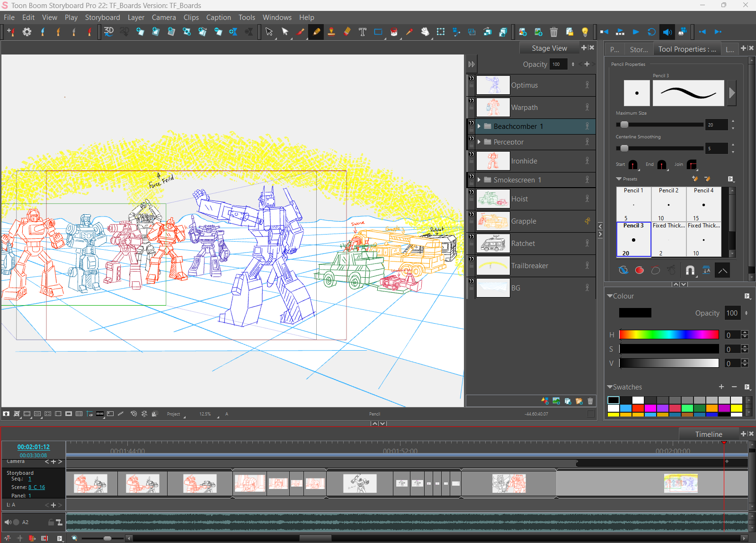Select the Rectangle shape tool
756x543 pixels.
pyautogui.click(x=378, y=32)
